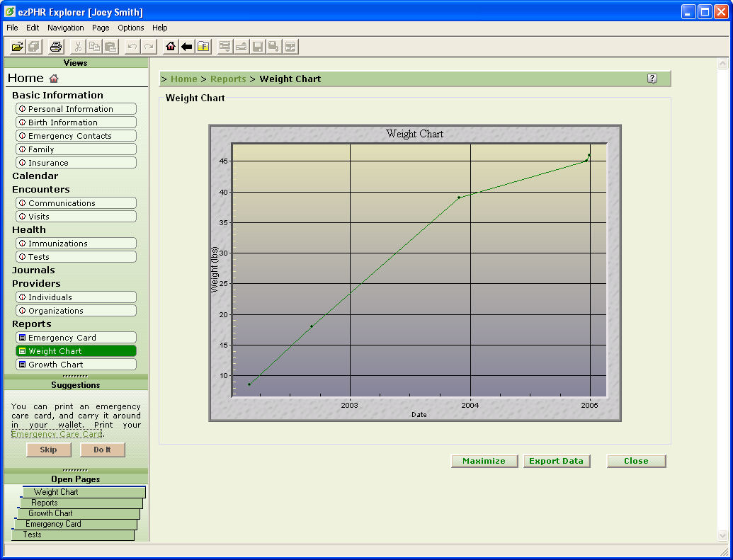Click the Emergency Care Card link
The image size is (733, 560).
tap(57, 434)
